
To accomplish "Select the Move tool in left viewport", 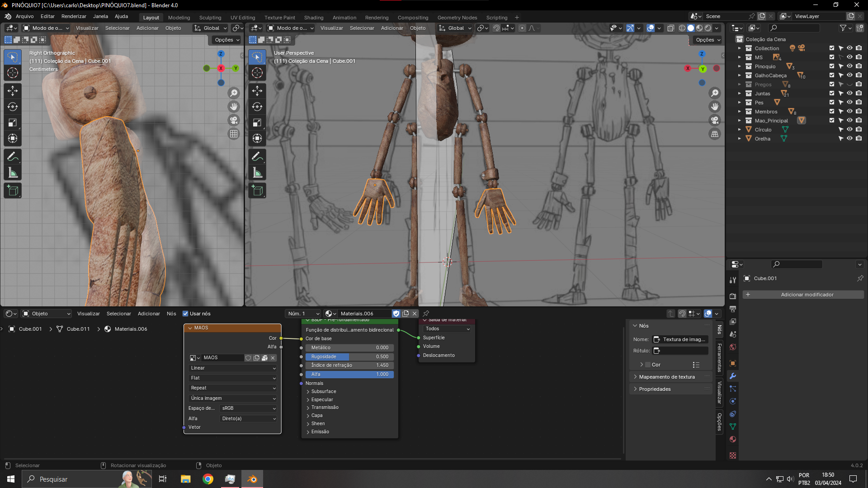I will point(13,91).
